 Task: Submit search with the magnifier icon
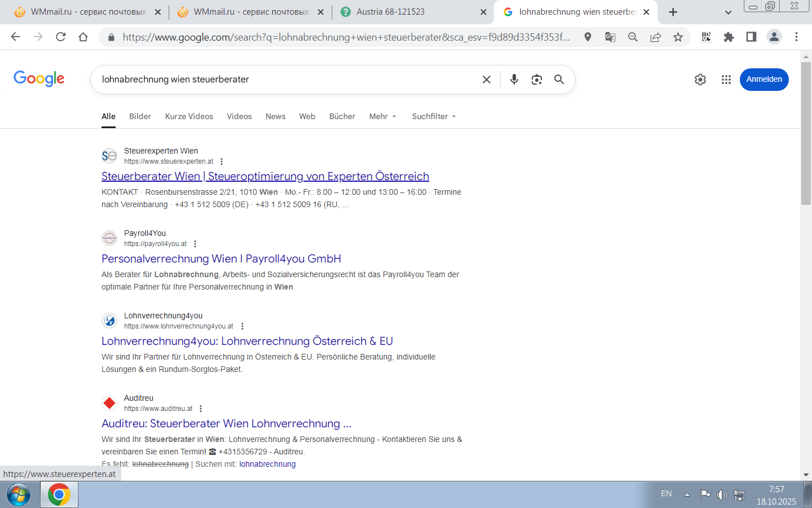pos(559,80)
